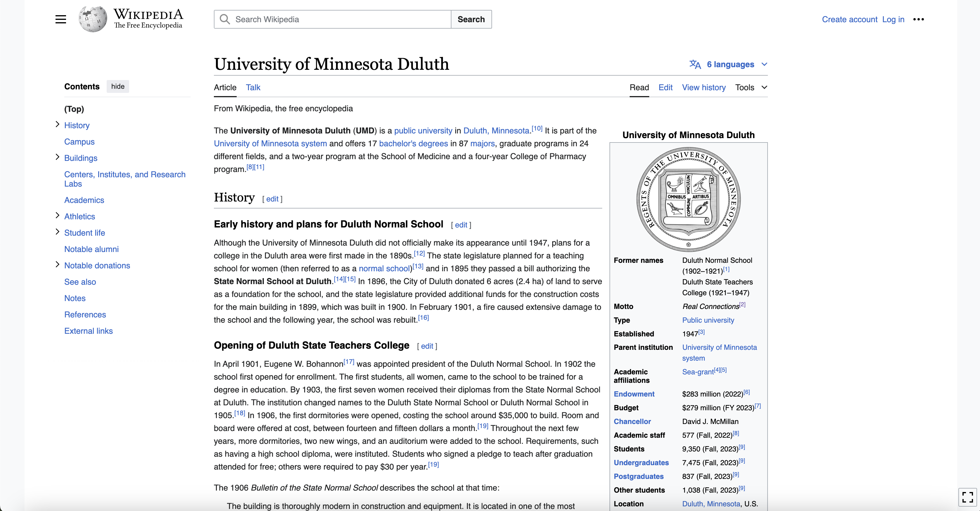The height and width of the screenshot is (511, 980).
Task: Jump to (Top) in Contents
Action: pyautogui.click(x=74, y=109)
